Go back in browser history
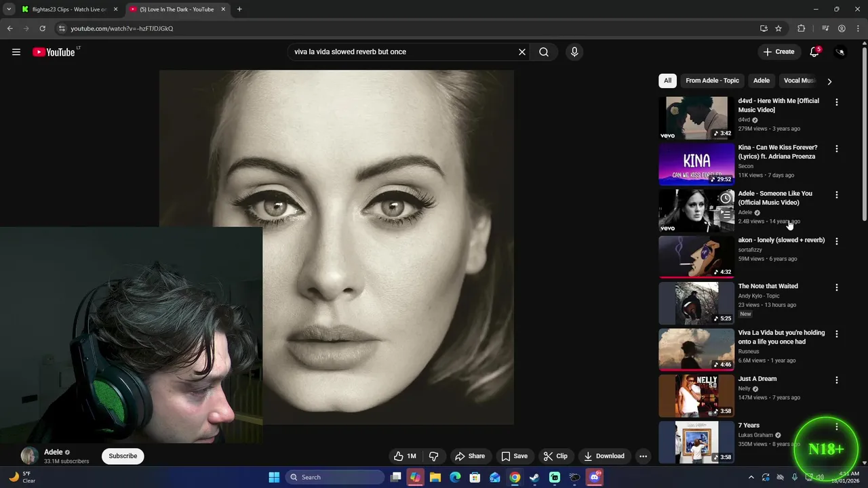 click(x=9, y=28)
